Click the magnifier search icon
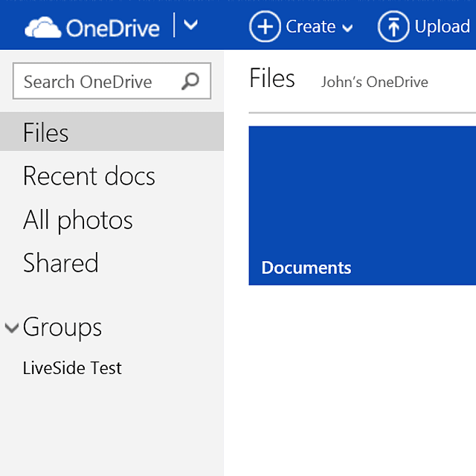Screen dimensions: 476x476 pos(190,81)
